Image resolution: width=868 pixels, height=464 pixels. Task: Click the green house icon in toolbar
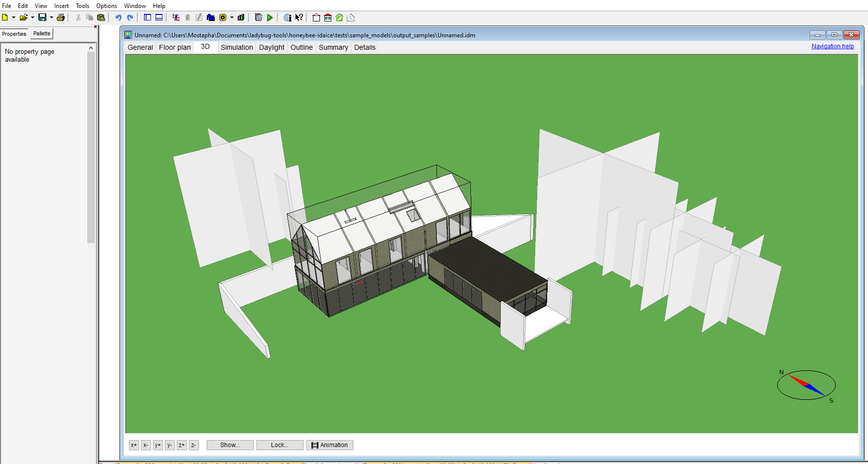[339, 17]
